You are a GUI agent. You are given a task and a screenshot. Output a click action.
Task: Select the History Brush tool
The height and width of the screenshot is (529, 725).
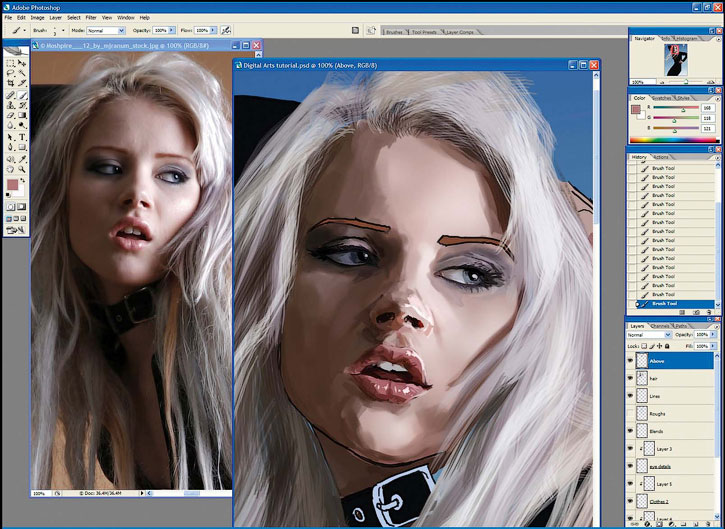22,105
